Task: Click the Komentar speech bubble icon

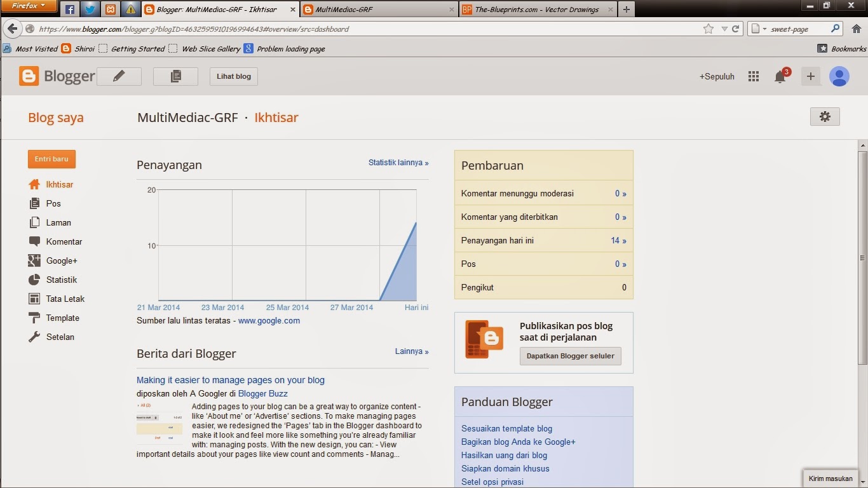Action: [x=34, y=241]
